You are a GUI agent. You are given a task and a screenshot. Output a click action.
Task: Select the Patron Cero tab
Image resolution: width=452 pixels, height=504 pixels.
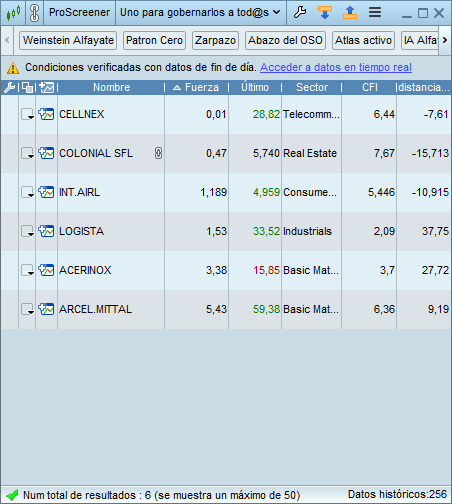pos(154,40)
